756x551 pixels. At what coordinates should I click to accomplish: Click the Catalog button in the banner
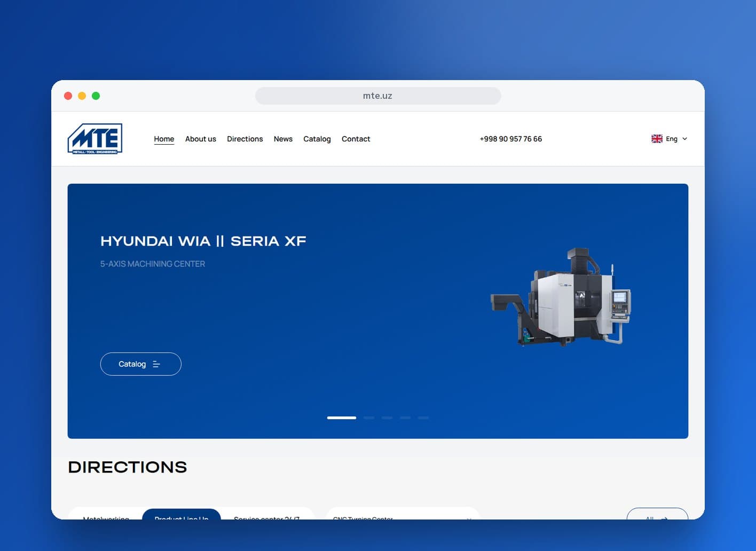coord(141,364)
